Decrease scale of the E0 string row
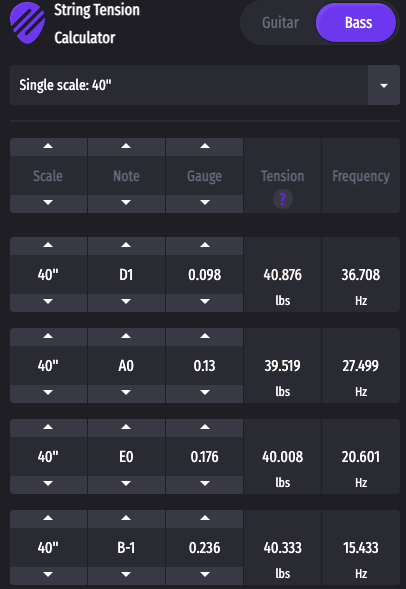This screenshot has width=406, height=589. coord(48,484)
